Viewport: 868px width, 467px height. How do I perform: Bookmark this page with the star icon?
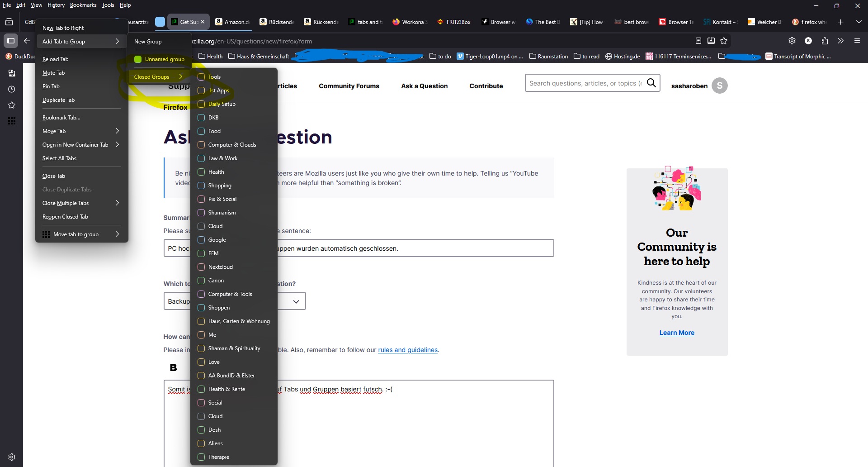pyautogui.click(x=724, y=41)
